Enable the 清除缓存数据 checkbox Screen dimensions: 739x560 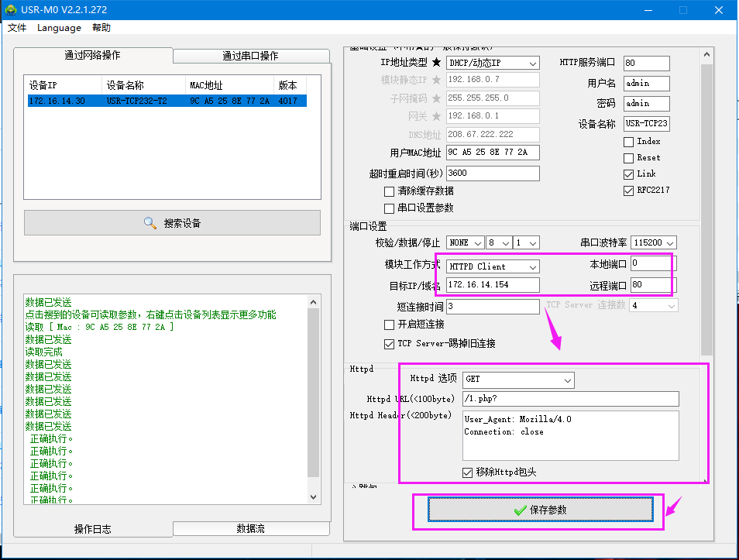tap(389, 191)
